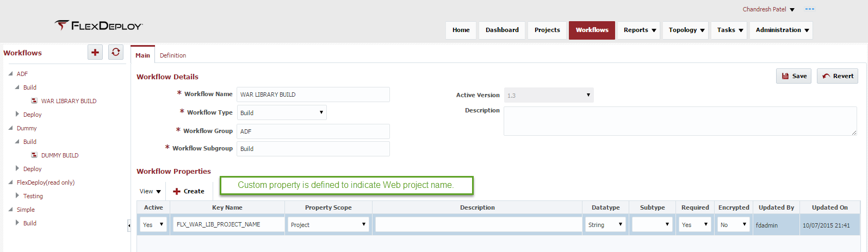
Task: Expand the Deploy node under ADF
Action: 17,115
